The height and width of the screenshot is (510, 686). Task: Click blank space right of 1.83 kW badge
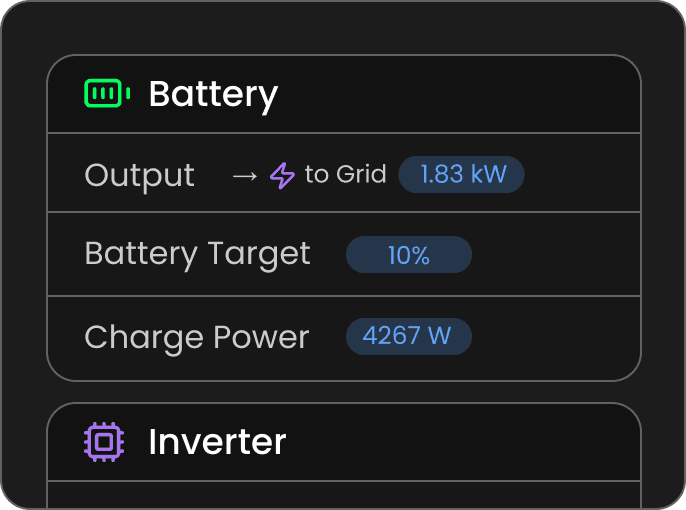[580, 175]
